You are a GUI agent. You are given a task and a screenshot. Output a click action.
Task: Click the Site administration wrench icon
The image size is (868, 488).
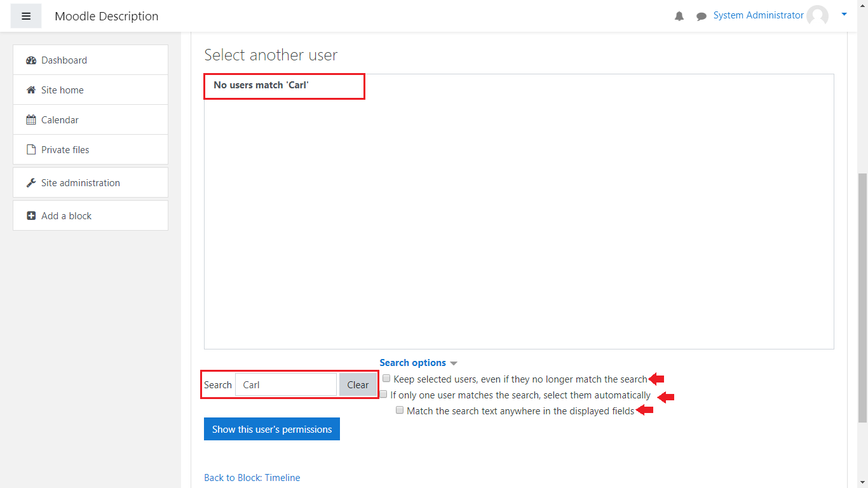point(31,183)
